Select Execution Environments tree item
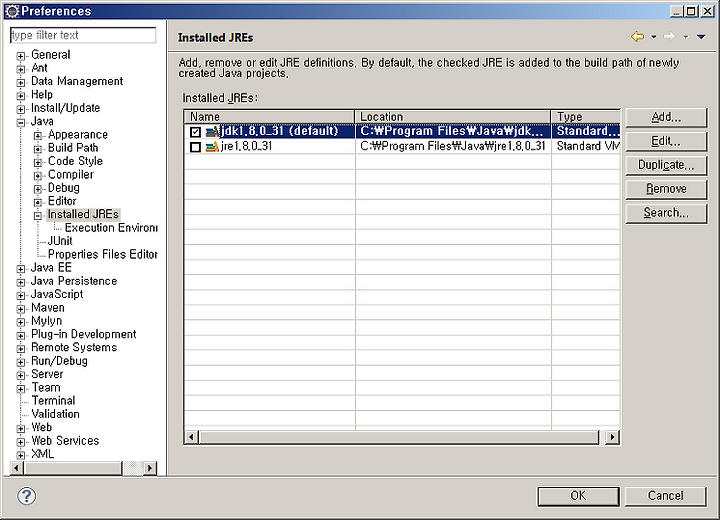Image resolution: width=720 pixels, height=520 pixels. (111, 228)
